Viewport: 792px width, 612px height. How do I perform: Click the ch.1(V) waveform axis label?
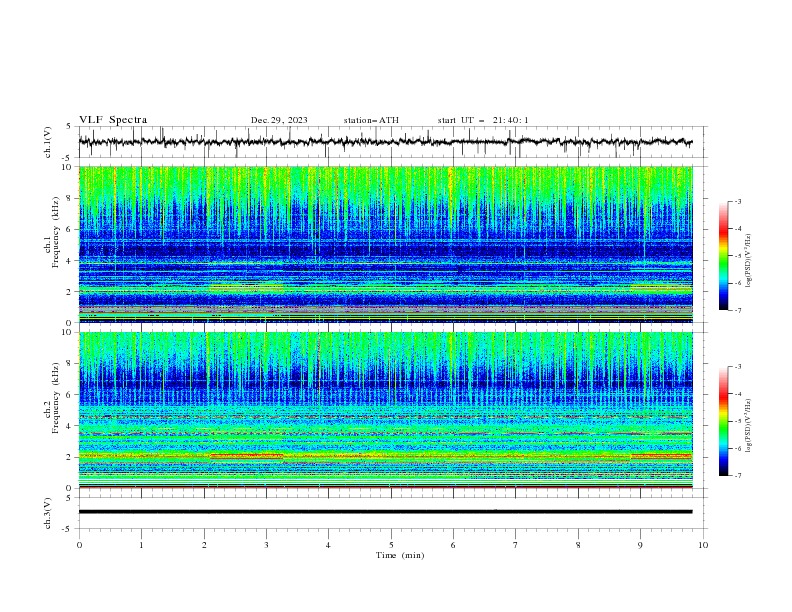pos(48,142)
